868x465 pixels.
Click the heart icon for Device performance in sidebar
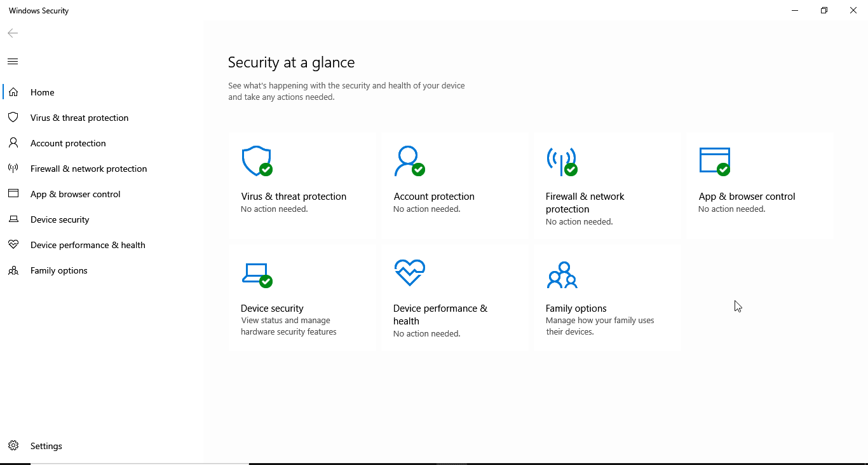(x=13, y=245)
